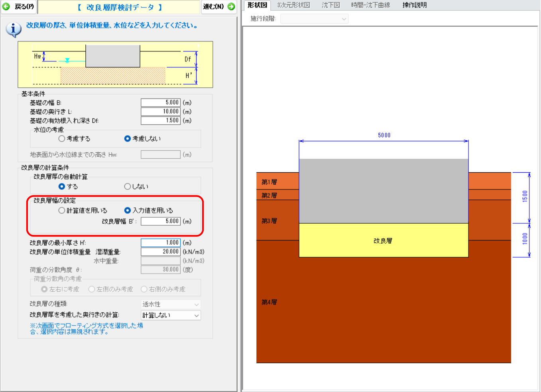Select 考慮する for water level

(62, 139)
